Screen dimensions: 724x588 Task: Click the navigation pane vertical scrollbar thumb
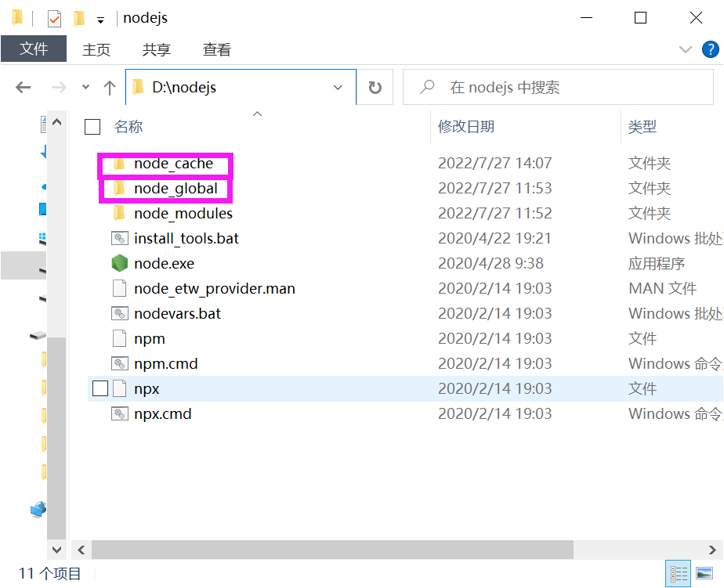[x=56, y=438]
